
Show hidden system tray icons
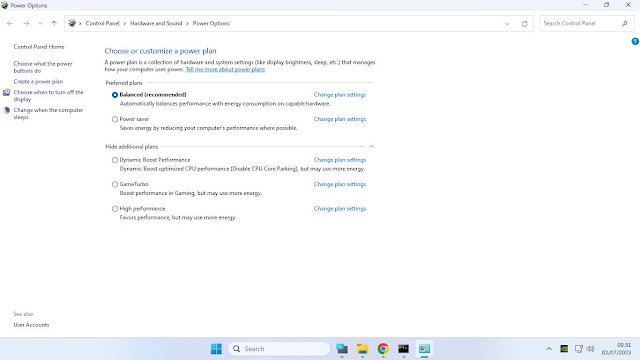click(x=549, y=349)
